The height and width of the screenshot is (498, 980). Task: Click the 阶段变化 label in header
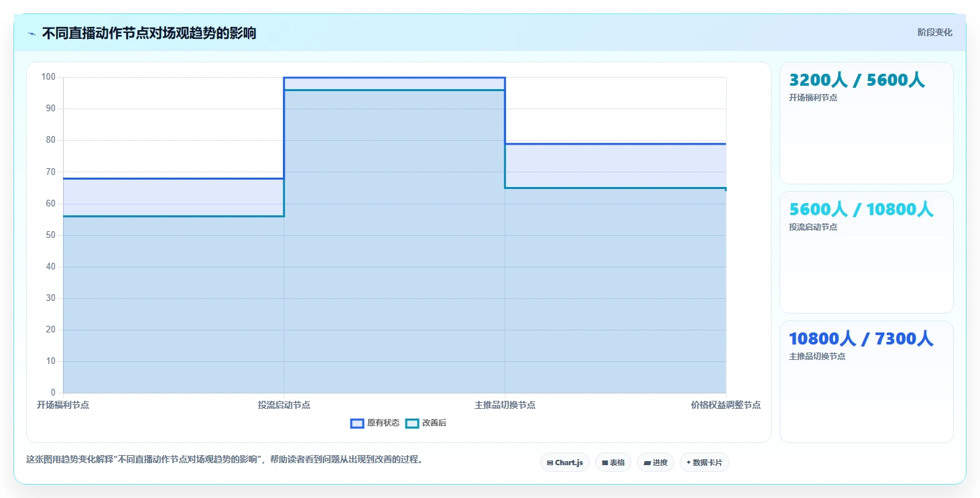point(934,32)
